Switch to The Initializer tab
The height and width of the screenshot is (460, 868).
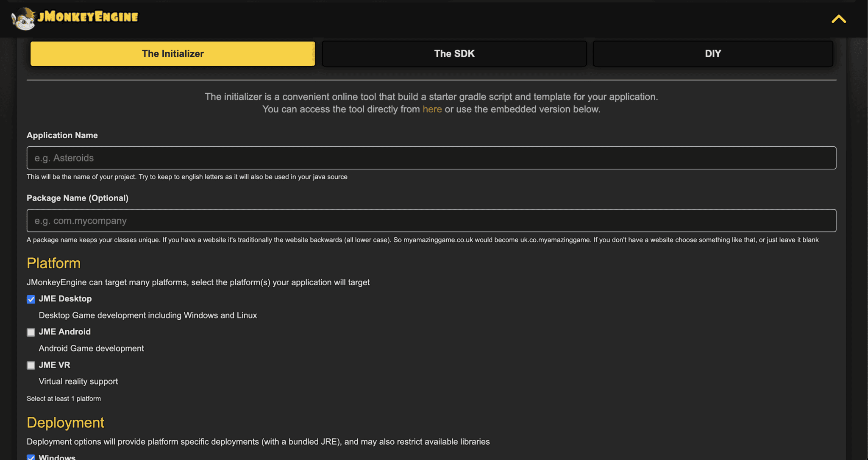(172, 53)
